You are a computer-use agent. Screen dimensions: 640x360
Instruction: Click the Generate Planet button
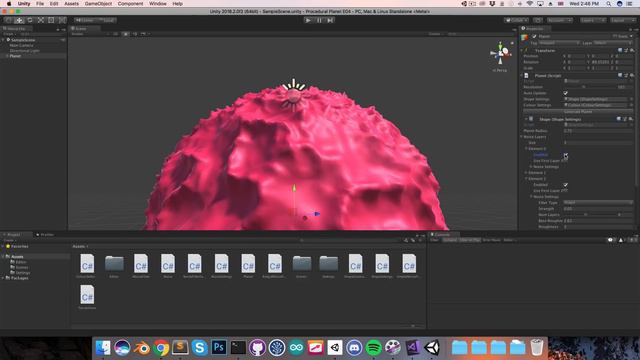pyautogui.click(x=578, y=111)
